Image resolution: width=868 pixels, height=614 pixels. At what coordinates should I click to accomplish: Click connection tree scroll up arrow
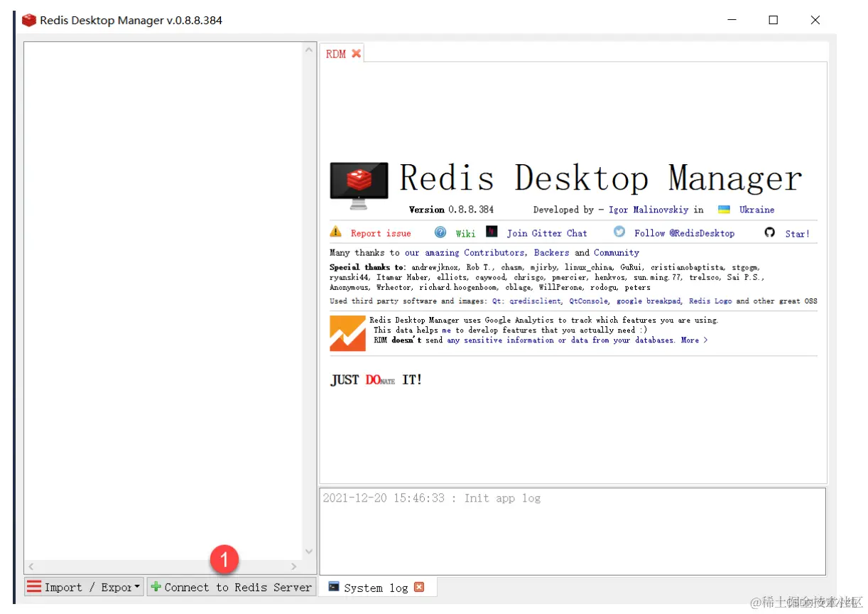coord(309,50)
